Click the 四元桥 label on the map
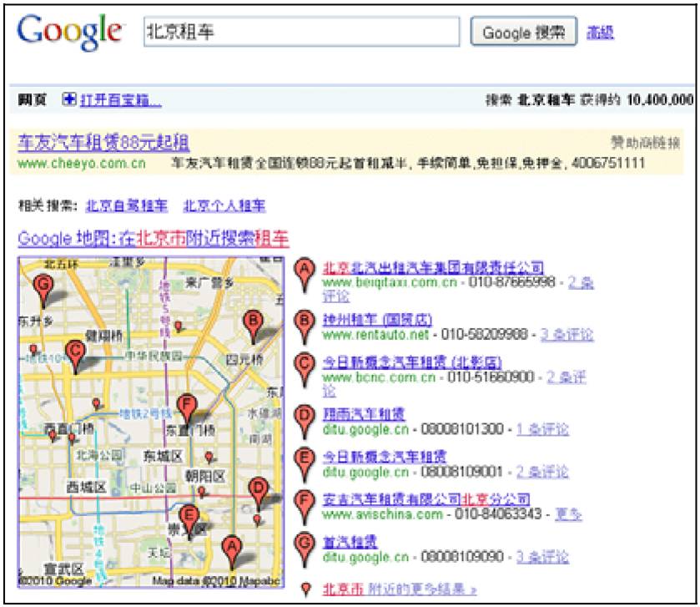The height and width of the screenshot is (607, 700). (244, 360)
